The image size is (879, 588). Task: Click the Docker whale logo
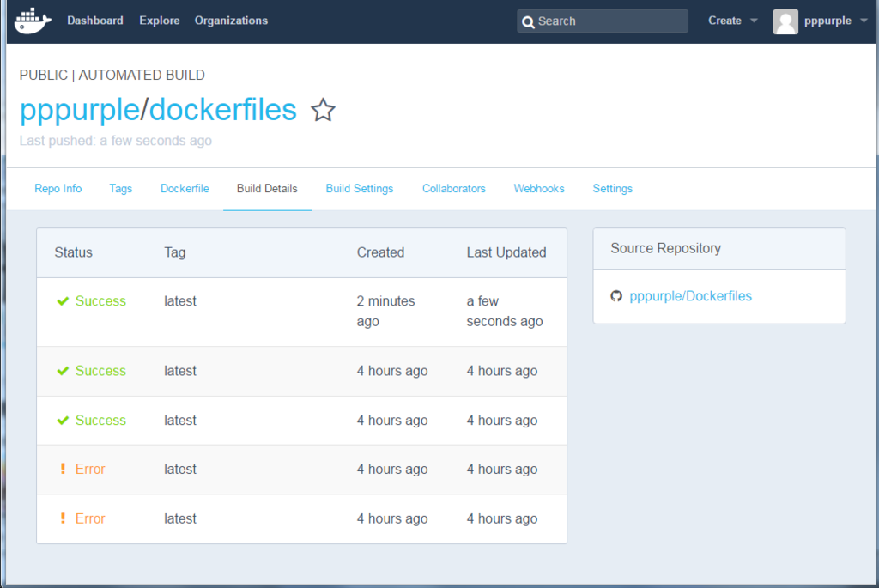(33, 21)
